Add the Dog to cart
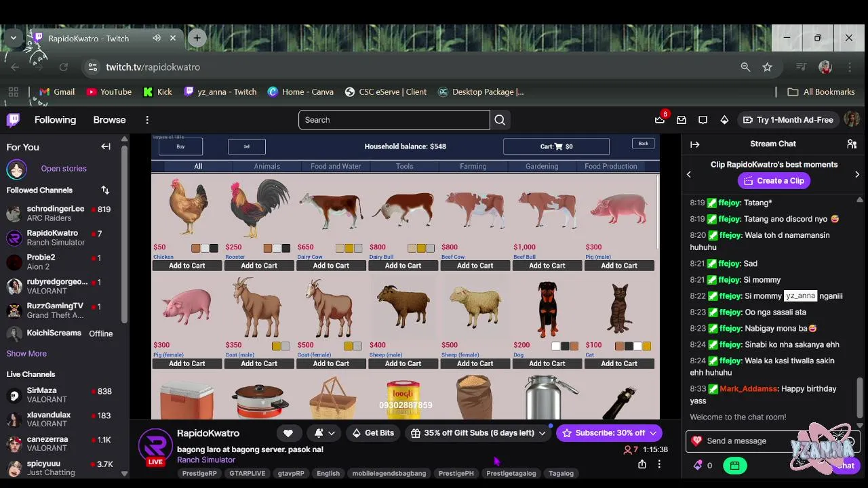 547,364
